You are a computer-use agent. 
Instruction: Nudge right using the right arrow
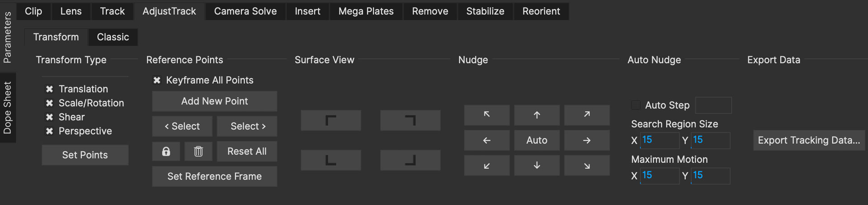point(586,140)
